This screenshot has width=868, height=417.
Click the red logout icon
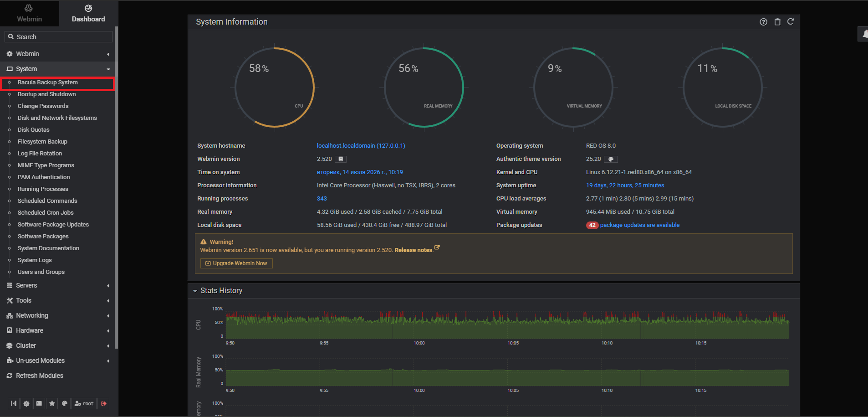click(x=104, y=403)
